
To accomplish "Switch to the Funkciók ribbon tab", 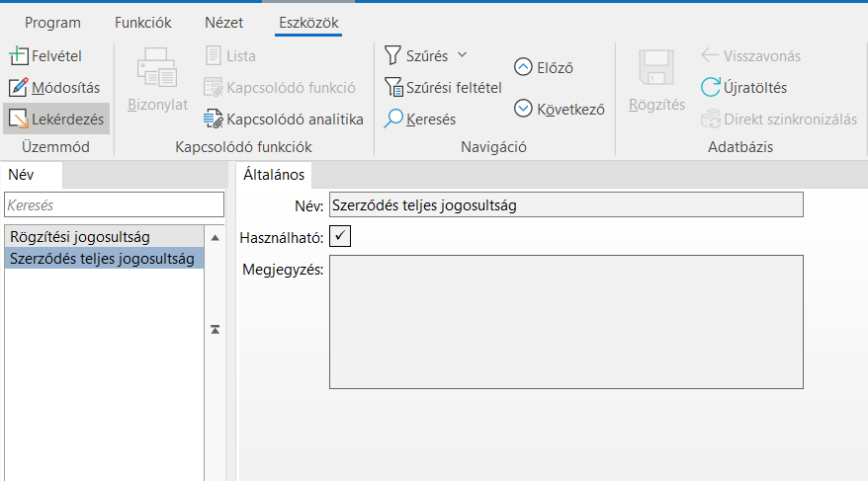I will (x=142, y=22).
